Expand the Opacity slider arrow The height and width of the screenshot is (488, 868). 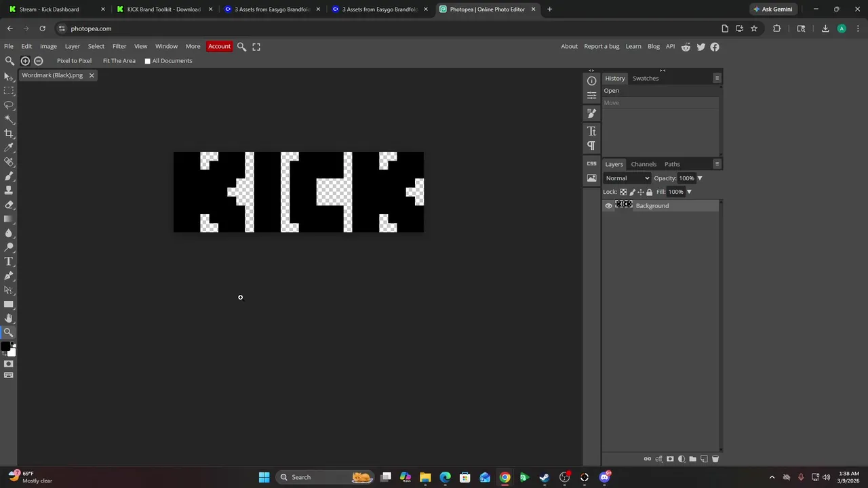[699, 178]
